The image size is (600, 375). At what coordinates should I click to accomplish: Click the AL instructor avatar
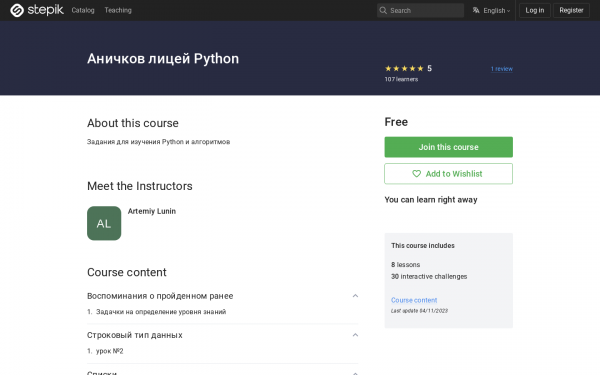(x=104, y=223)
